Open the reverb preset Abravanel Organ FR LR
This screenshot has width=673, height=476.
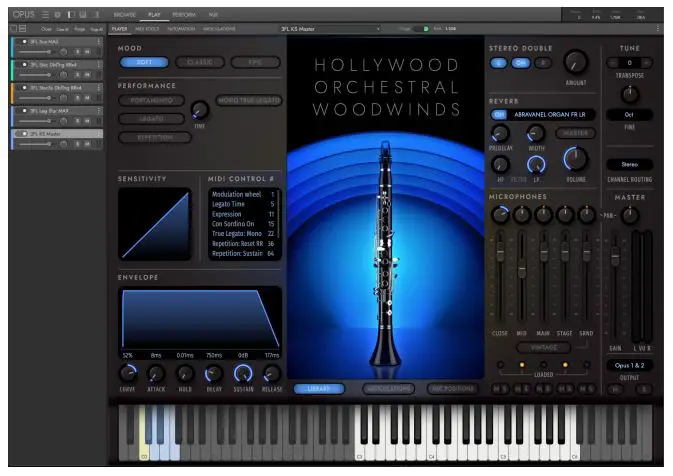point(549,115)
